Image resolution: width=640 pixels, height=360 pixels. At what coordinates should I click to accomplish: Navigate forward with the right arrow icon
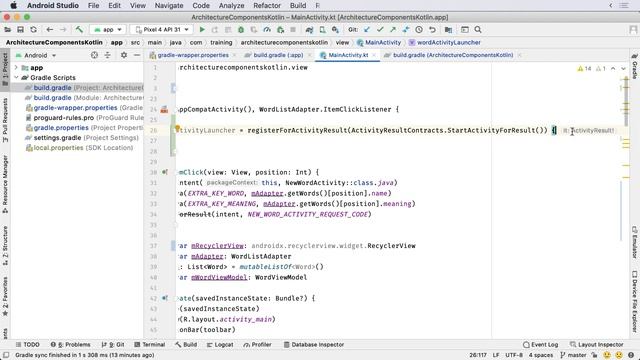click(63, 30)
